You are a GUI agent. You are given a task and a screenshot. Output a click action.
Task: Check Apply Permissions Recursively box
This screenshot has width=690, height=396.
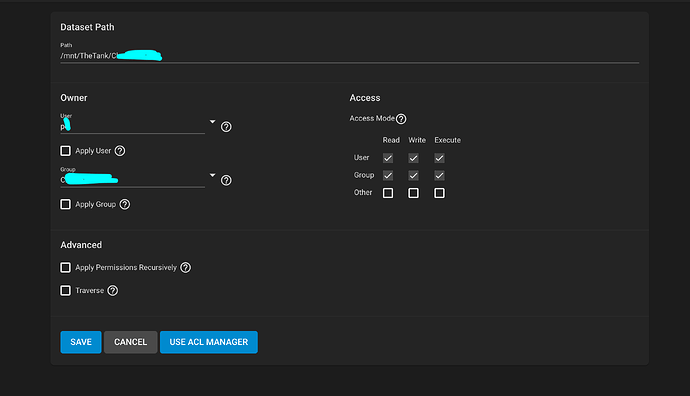pos(66,268)
